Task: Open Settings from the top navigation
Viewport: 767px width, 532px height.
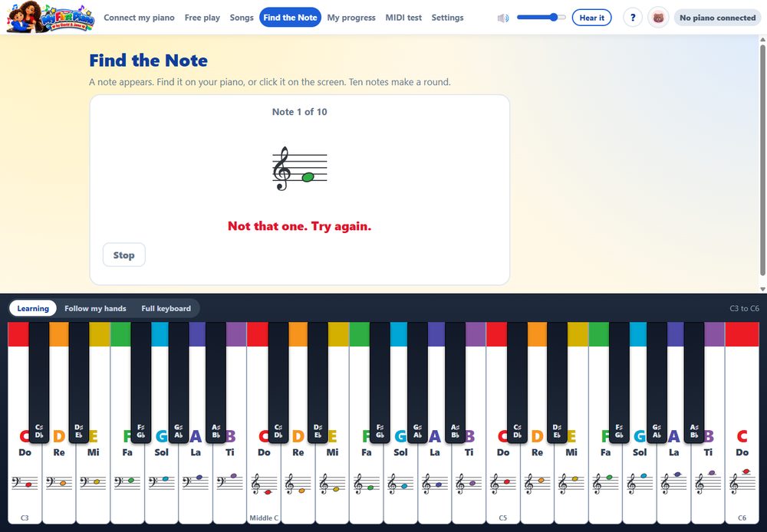Action: click(447, 18)
